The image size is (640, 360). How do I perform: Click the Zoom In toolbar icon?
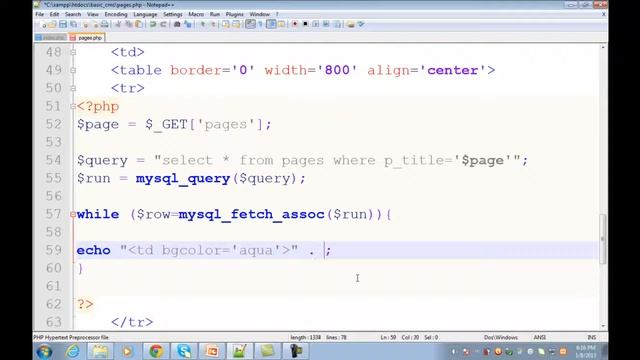pos(202,24)
